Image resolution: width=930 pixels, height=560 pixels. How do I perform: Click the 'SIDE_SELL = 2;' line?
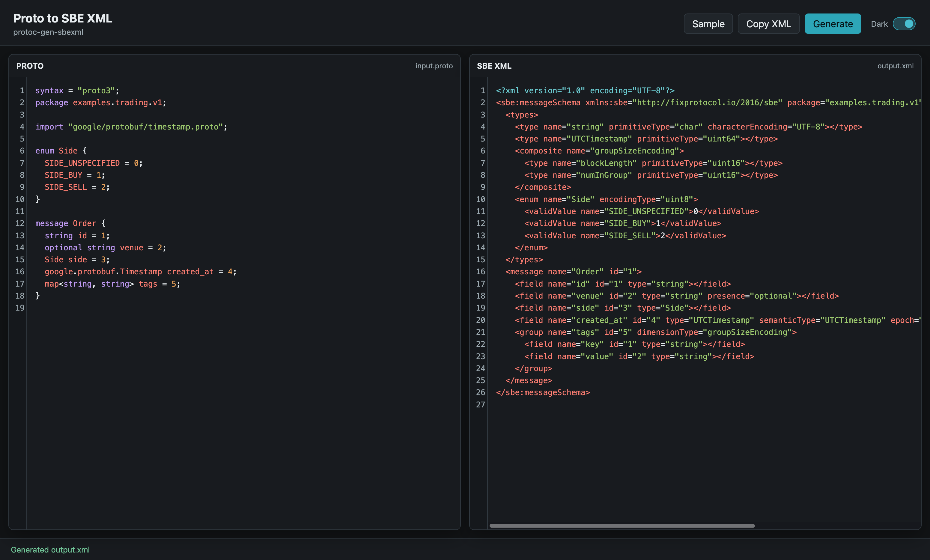tap(77, 187)
